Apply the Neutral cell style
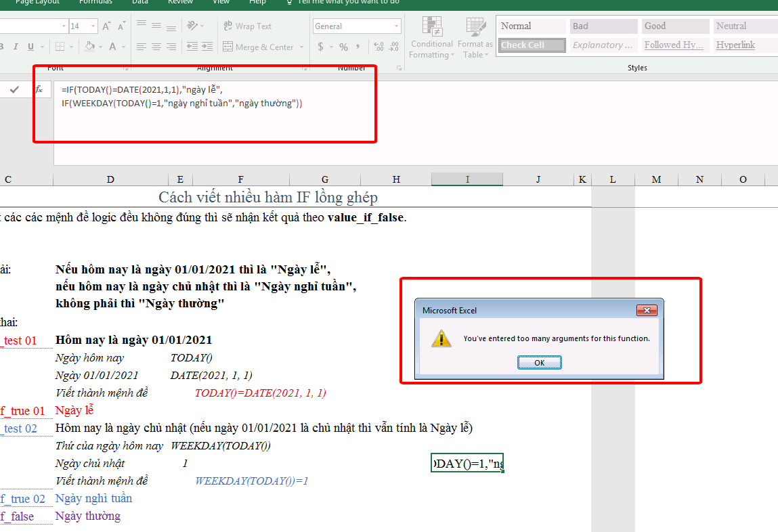The width and height of the screenshot is (778, 532). click(x=745, y=26)
